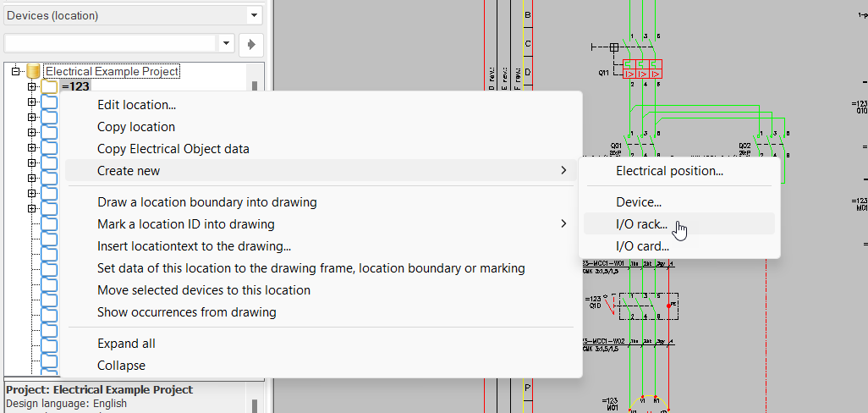868x413 pixels.
Task: Click Copy Electrical Object data
Action: [173, 149]
